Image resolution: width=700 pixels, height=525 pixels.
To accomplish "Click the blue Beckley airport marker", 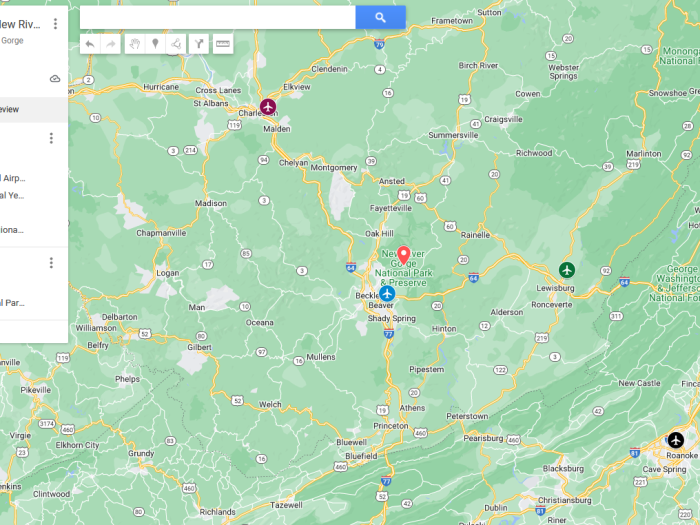I will (387, 294).
